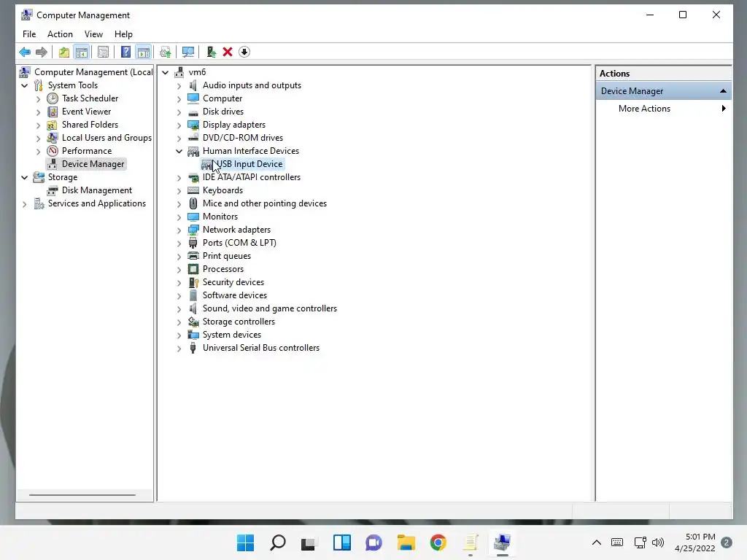
Task: Expand Event Viewer tree node
Action: 39,112
